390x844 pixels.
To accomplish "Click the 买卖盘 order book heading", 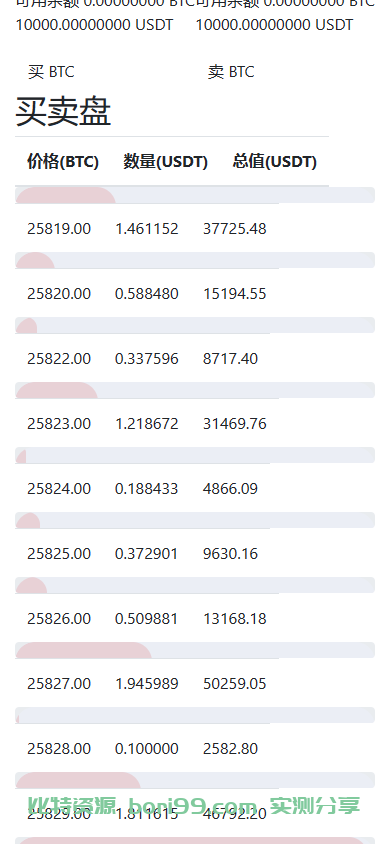I will tap(63, 112).
